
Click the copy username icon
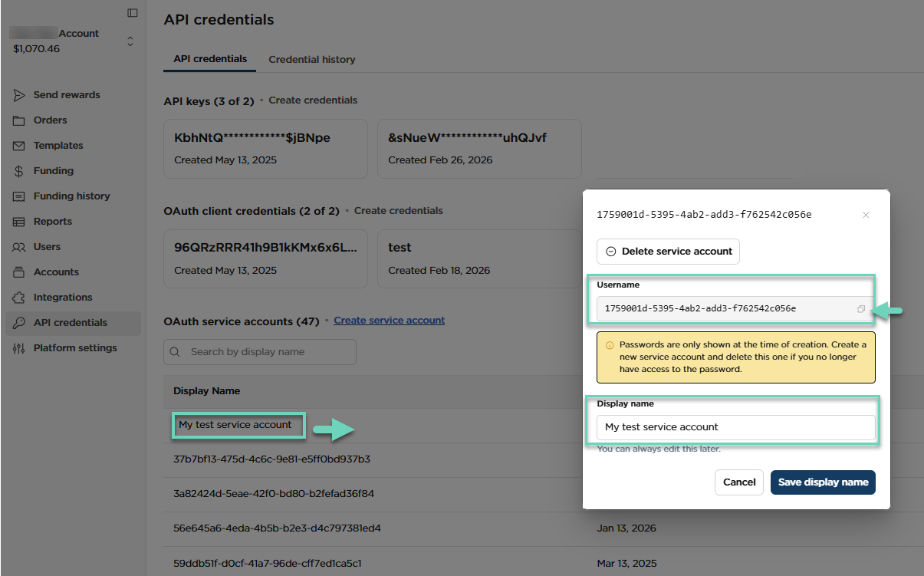coord(861,309)
